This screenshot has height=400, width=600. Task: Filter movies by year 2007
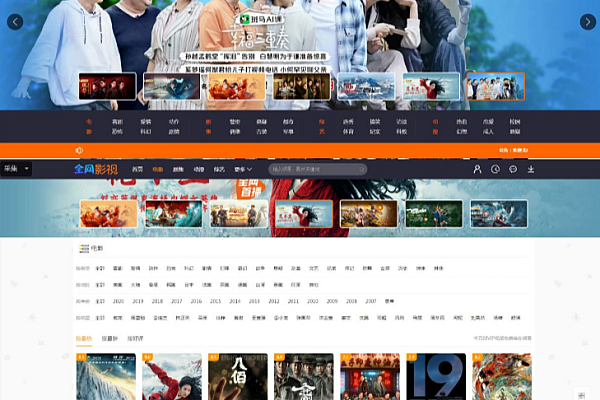tap(371, 301)
